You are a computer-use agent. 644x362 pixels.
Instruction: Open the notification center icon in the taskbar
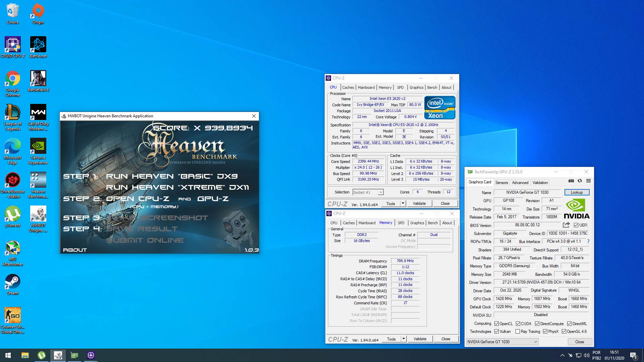click(633, 355)
